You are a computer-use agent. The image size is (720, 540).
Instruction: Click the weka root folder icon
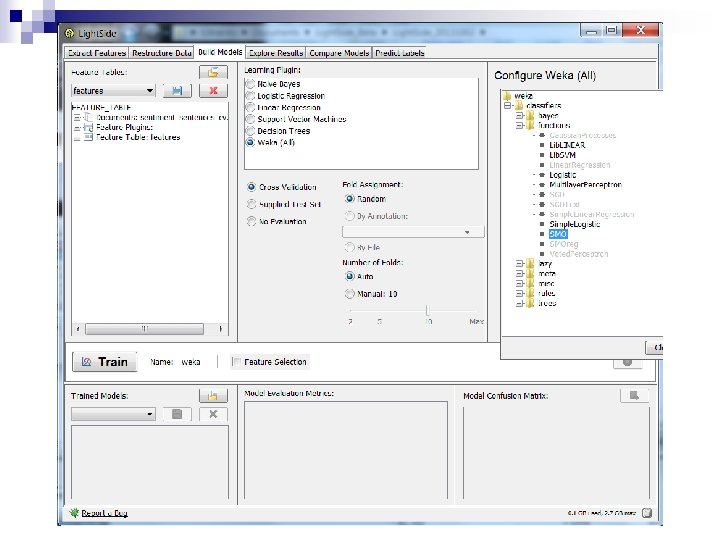point(507,96)
